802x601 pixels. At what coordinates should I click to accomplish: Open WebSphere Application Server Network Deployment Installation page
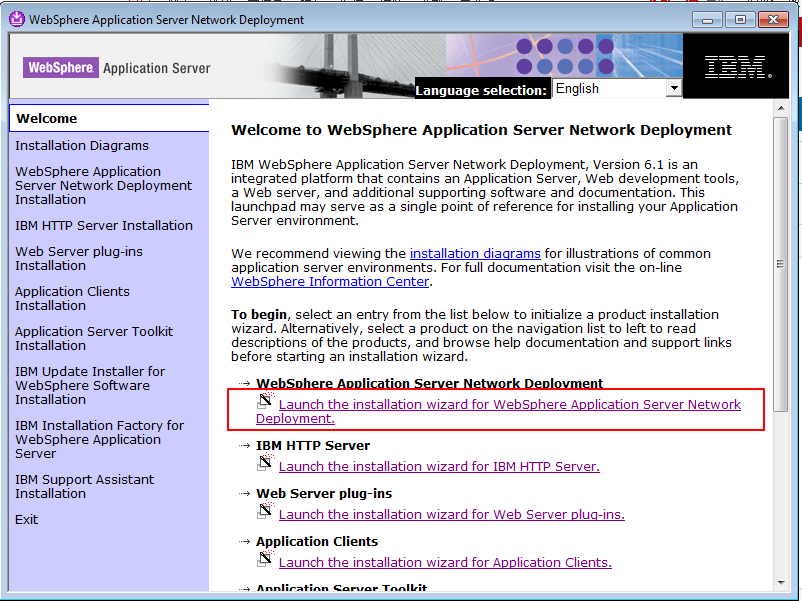coord(103,185)
